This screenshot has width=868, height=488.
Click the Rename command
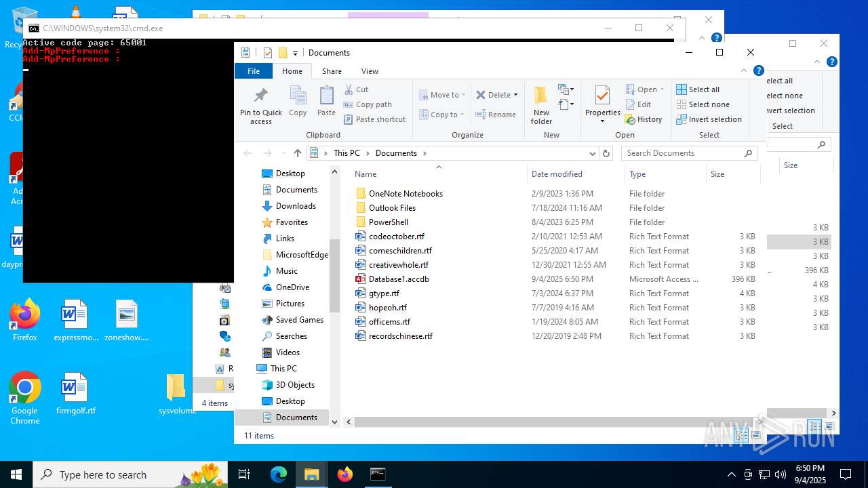click(x=496, y=115)
